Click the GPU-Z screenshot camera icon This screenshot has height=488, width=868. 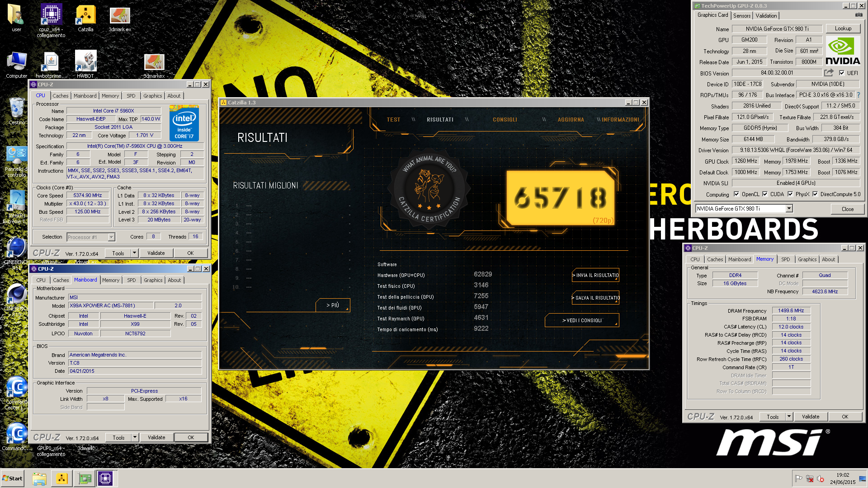pyautogui.click(x=859, y=15)
